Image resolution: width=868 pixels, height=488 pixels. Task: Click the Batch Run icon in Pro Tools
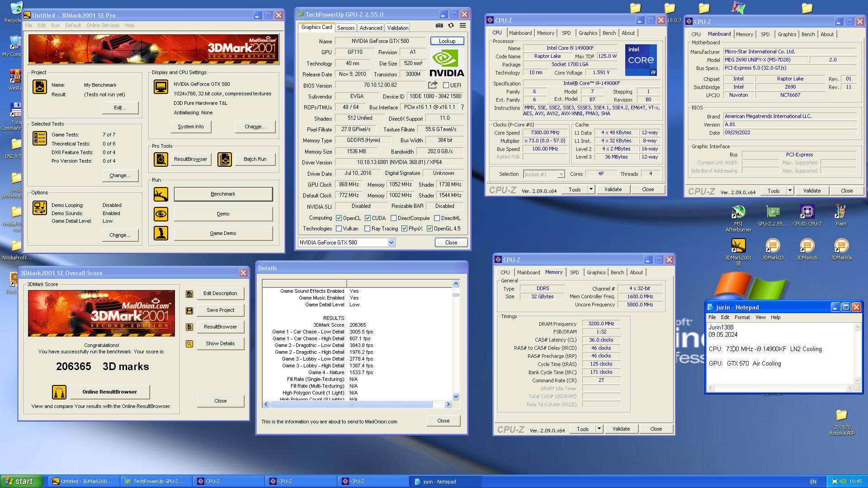point(225,159)
